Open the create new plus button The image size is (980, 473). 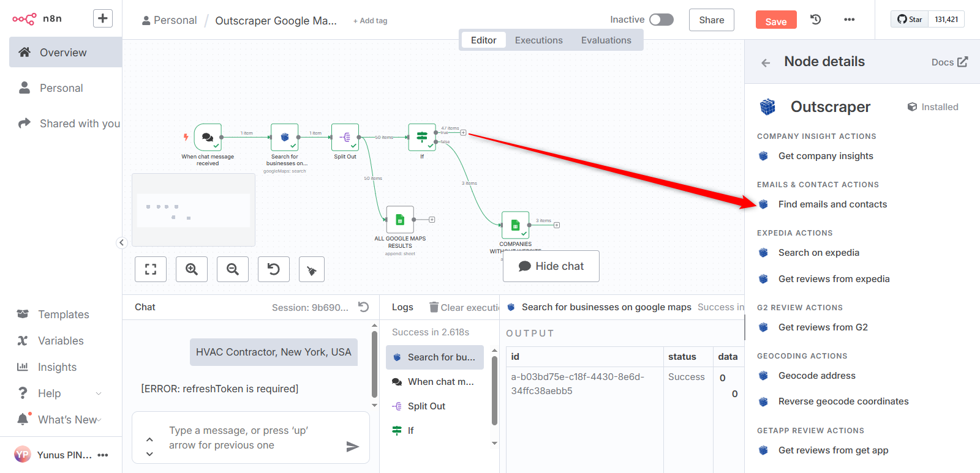103,18
